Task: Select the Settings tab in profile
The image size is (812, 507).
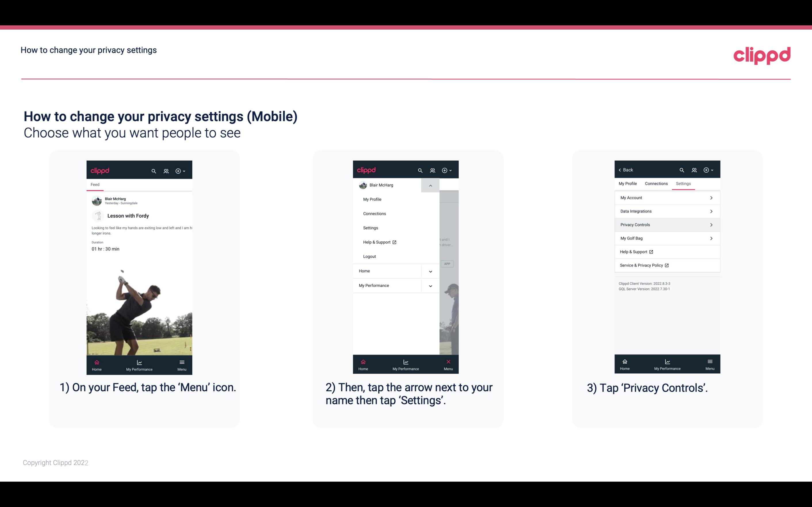Action: [683, 183]
